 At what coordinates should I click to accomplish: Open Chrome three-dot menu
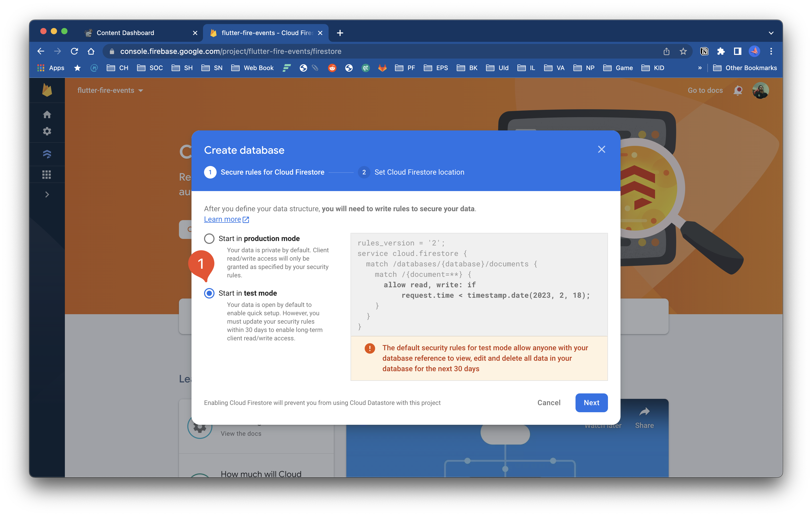[x=771, y=51]
